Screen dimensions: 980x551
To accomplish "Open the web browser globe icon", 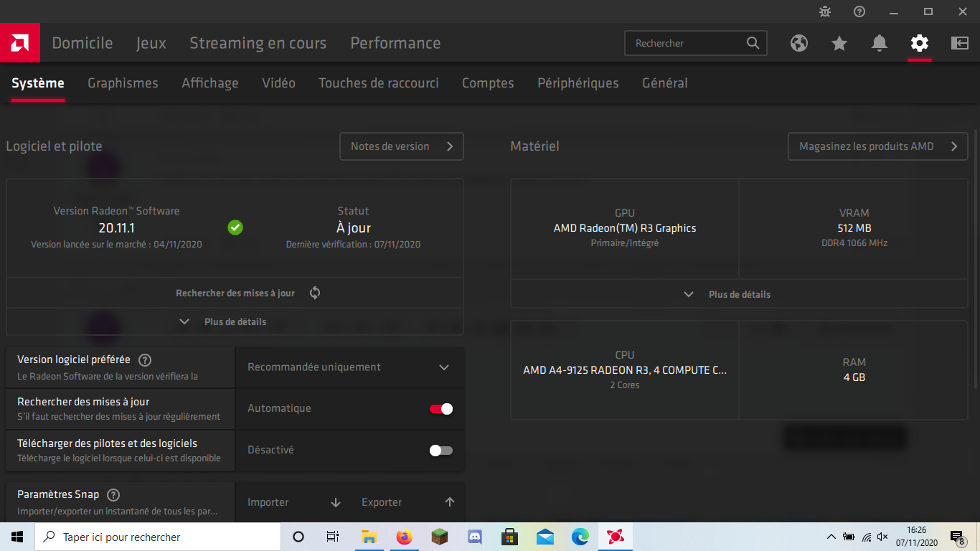I will pyautogui.click(x=799, y=43).
